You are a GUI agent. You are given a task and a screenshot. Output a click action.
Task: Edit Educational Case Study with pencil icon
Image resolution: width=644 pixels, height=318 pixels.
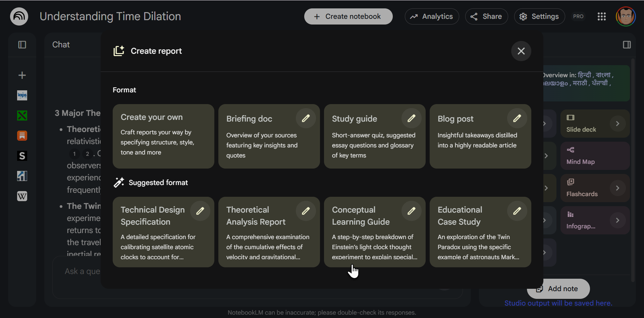tap(517, 211)
